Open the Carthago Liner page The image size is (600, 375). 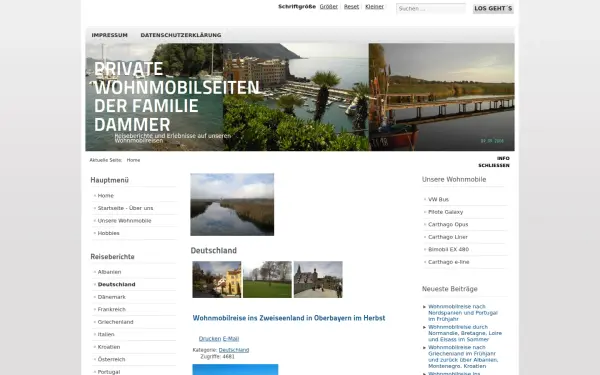point(448,237)
